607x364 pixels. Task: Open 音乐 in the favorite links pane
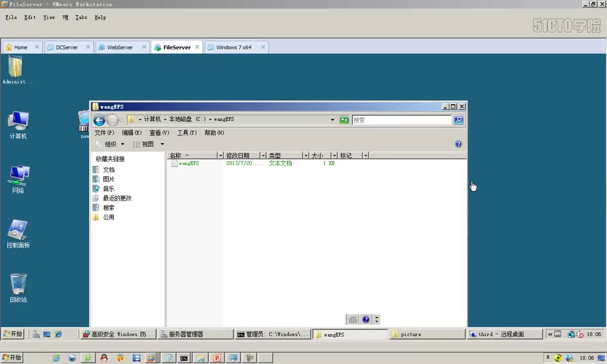104,189
